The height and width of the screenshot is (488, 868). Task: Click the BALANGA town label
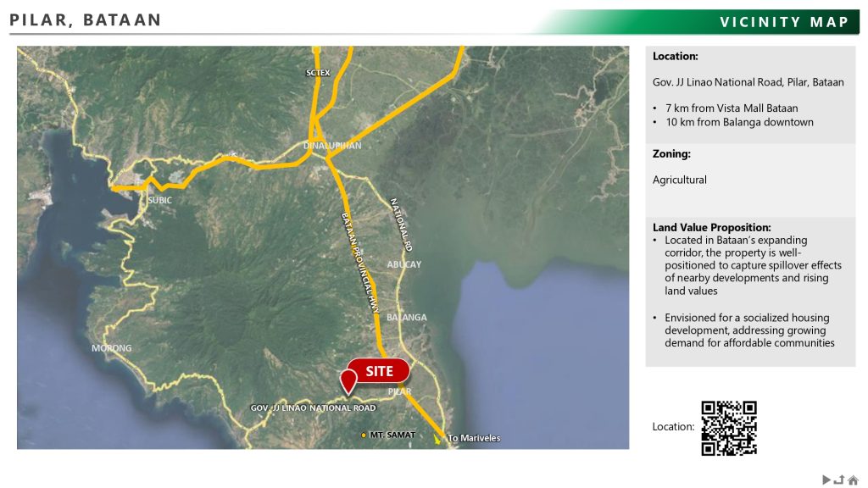(407, 318)
